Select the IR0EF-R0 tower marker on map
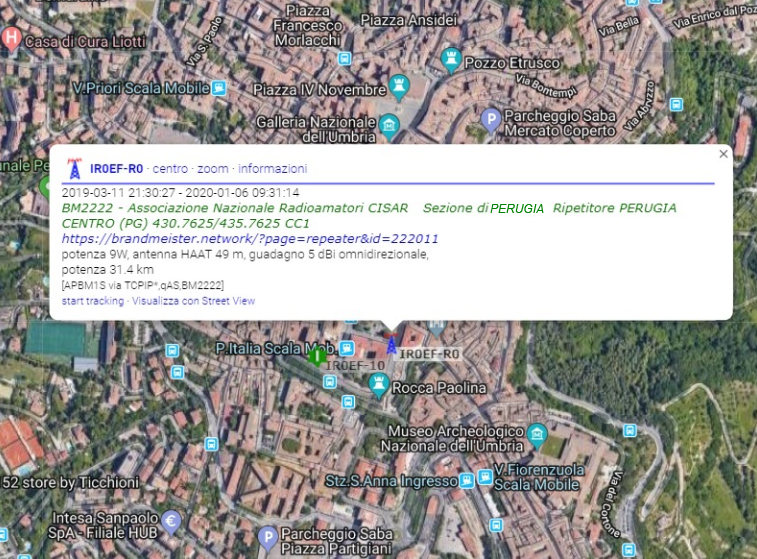 point(390,347)
